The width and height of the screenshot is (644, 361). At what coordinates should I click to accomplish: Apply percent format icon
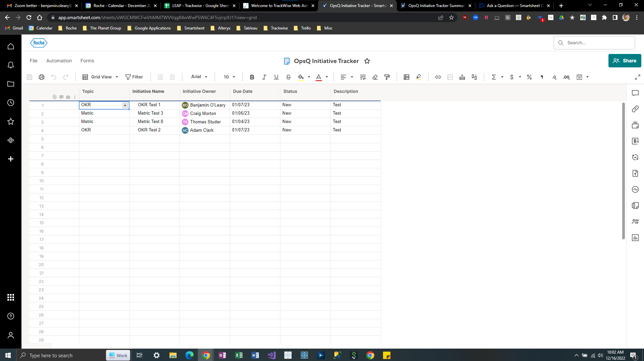click(x=529, y=77)
